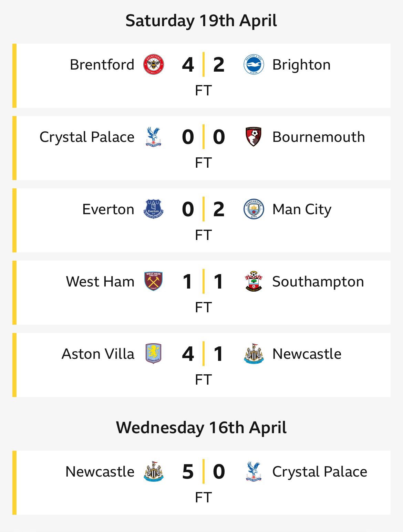Image resolution: width=403 pixels, height=532 pixels.
Task: Click the Southampton club crest
Action: (x=254, y=282)
